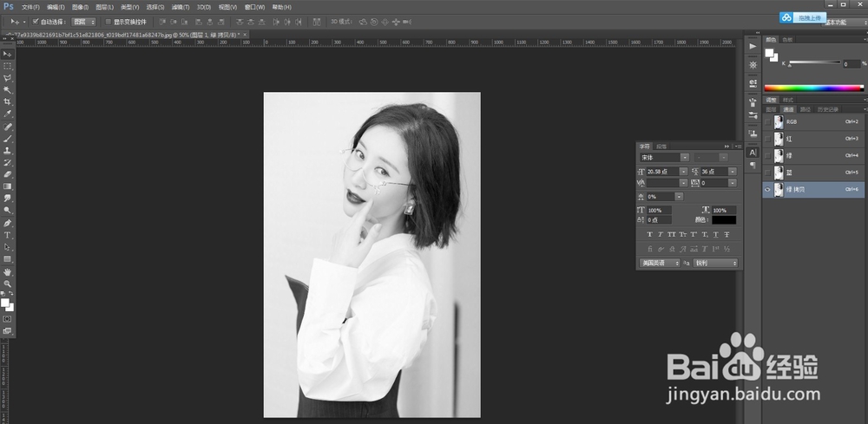The height and width of the screenshot is (424, 868).
Task: Open the 编辑(E) menu
Action: pos(56,7)
